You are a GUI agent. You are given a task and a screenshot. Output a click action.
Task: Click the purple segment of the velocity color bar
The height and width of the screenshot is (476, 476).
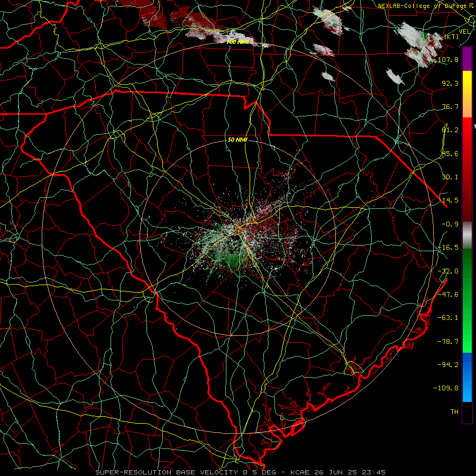(467, 59)
